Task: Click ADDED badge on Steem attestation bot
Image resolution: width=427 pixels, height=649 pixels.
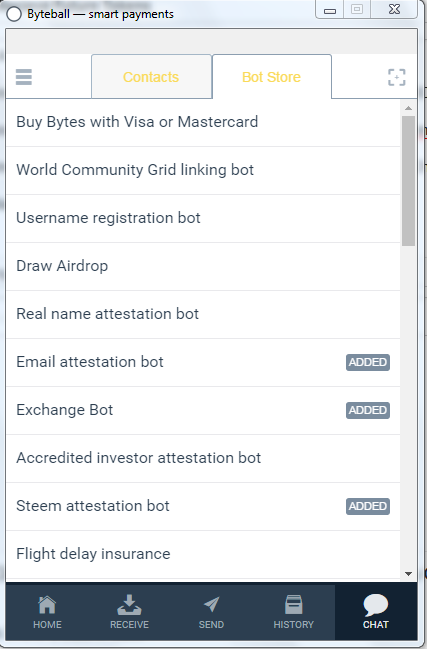Action: click(368, 506)
